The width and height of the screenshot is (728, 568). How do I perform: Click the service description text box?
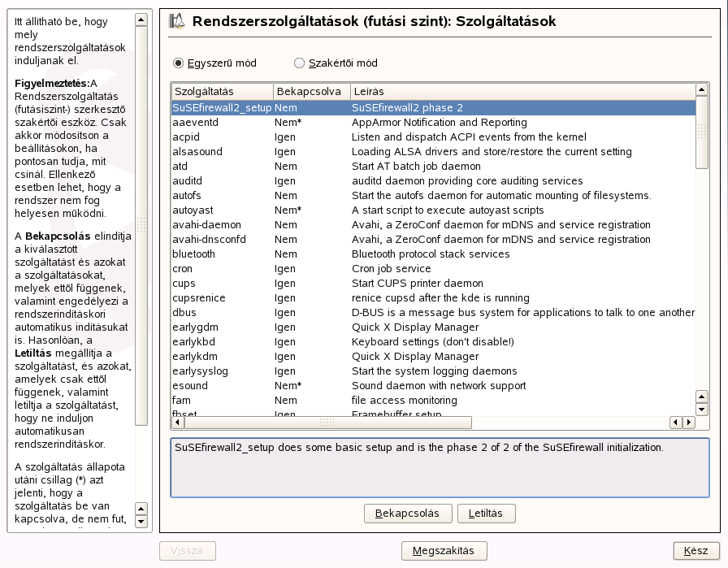point(440,468)
